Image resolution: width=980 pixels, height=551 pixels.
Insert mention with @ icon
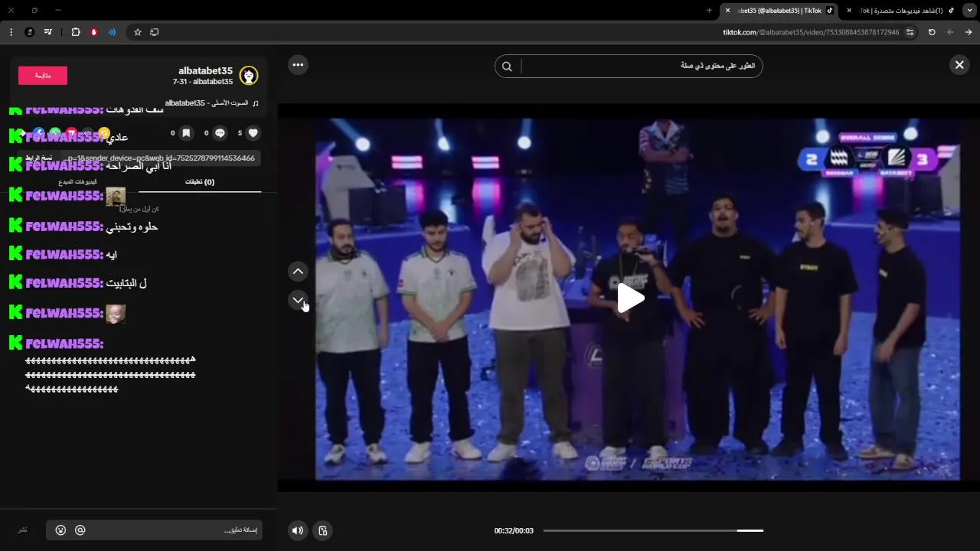[x=80, y=530]
